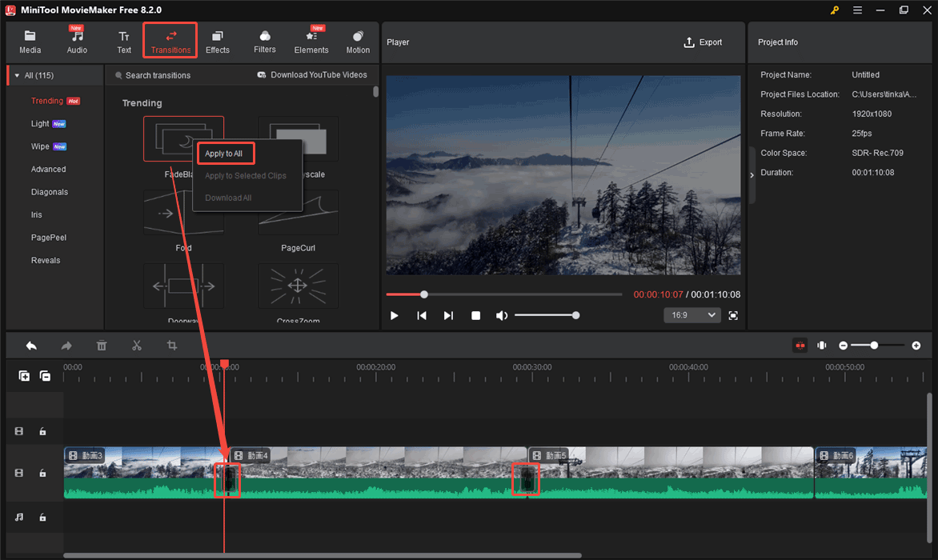The width and height of the screenshot is (938, 560).
Task: Select the video clip labeled 4
Action: click(377, 472)
